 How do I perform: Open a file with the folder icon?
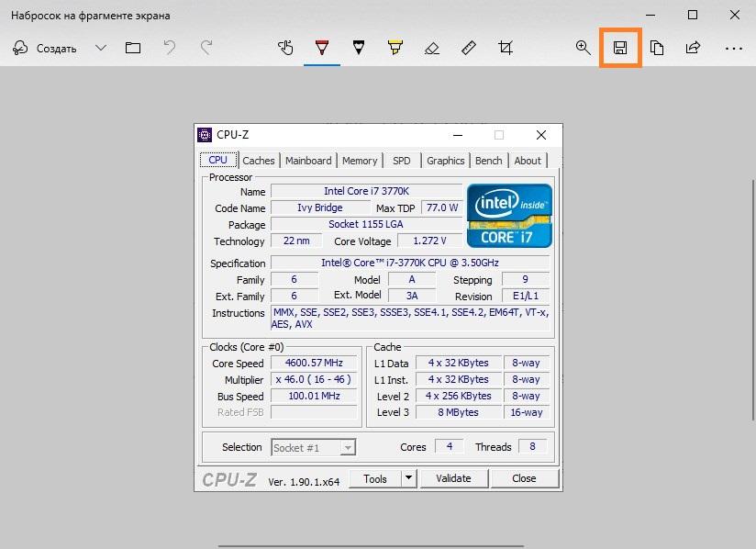(x=133, y=48)
